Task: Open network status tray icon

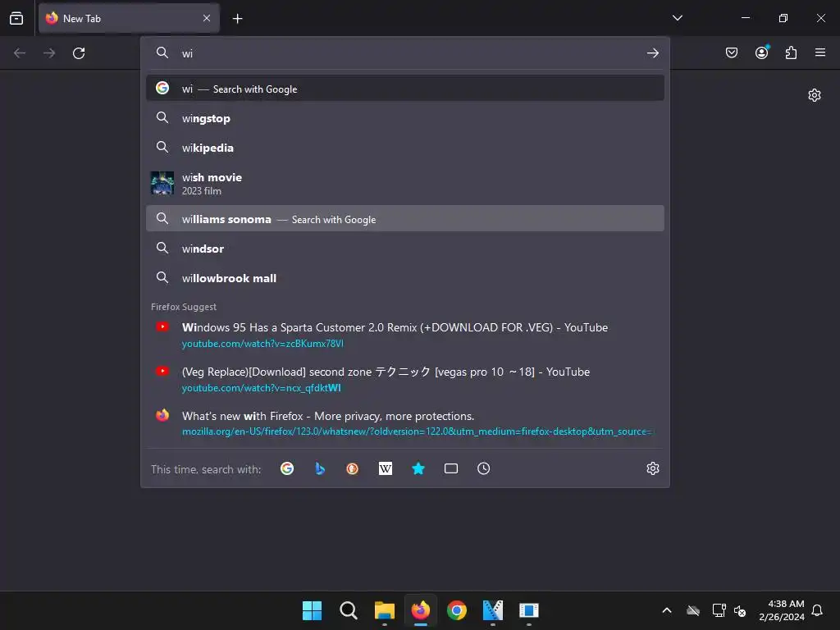Action: pos(719,610)
